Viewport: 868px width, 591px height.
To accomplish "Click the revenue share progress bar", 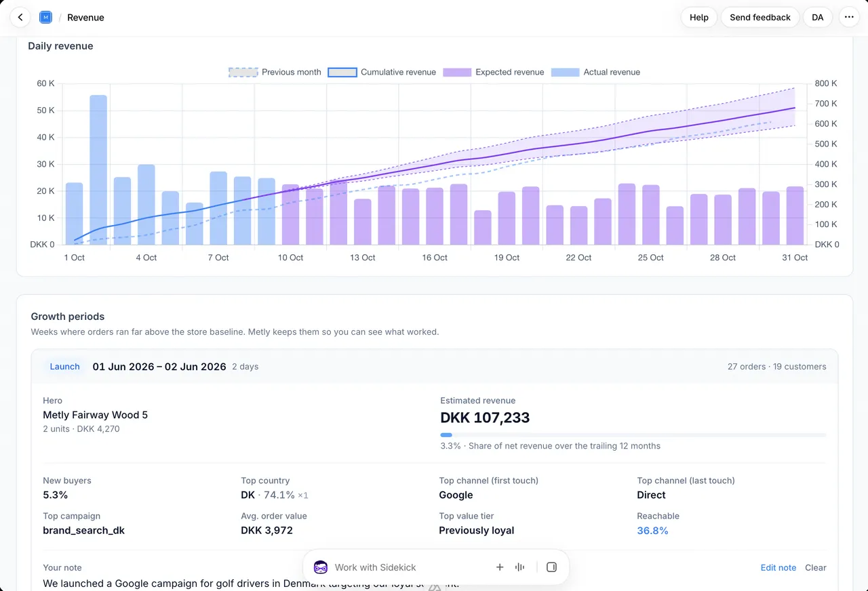I will 633,435.
